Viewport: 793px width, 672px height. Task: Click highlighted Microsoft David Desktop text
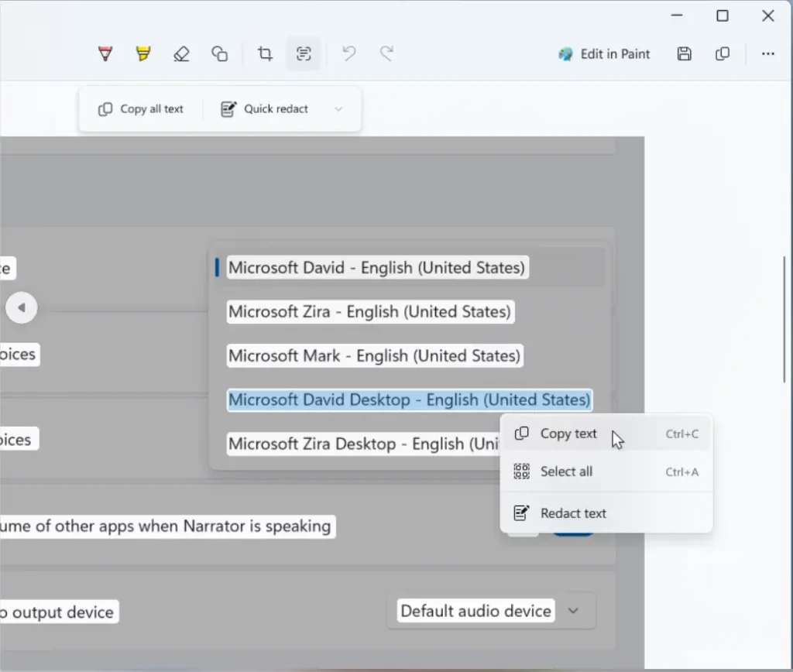(409, 399)
